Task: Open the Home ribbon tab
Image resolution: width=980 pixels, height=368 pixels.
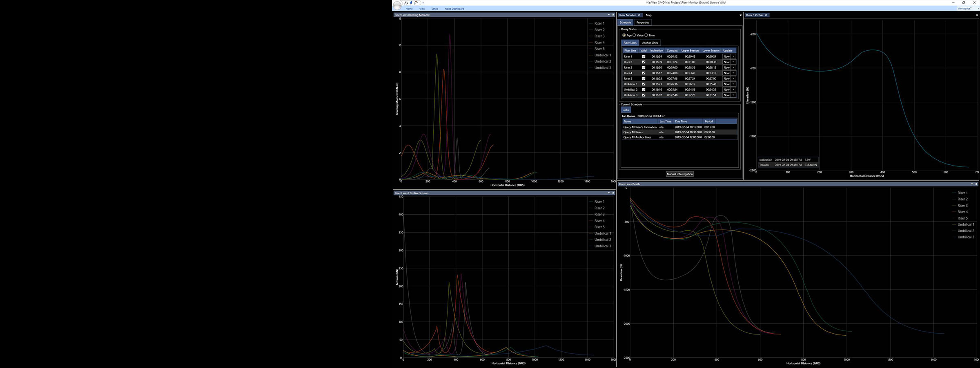Action: click(409, 9)
